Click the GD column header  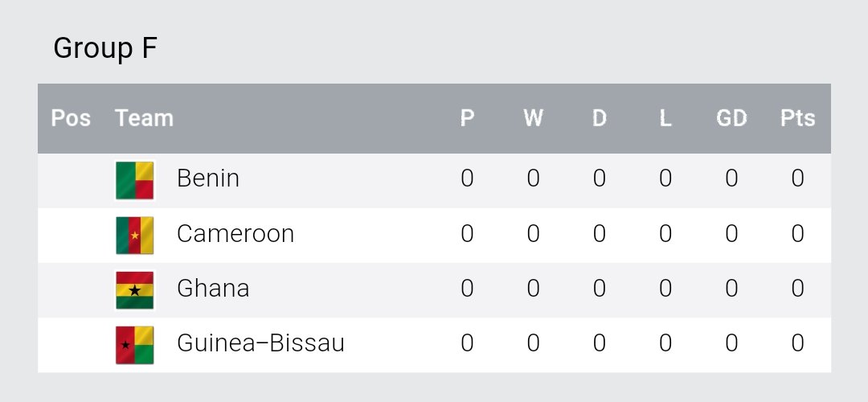731,119
